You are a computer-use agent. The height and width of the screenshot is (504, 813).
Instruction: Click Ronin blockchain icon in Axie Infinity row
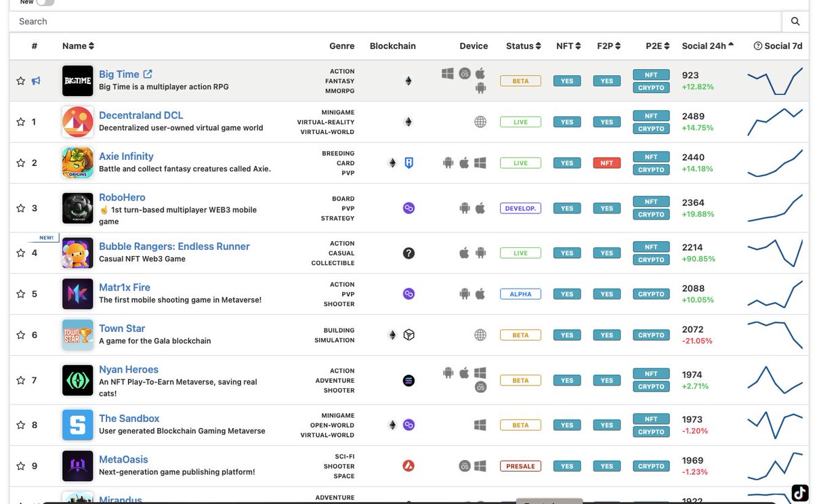pos(409,163)
